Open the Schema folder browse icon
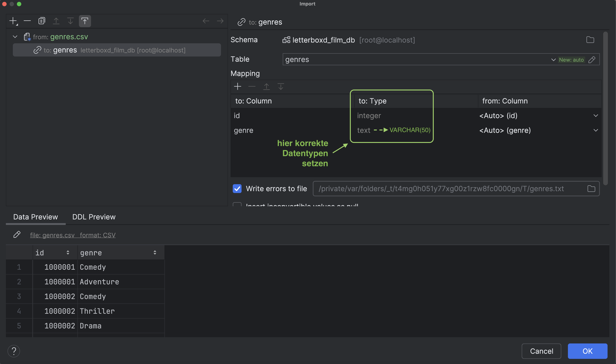 pos(590,40)
